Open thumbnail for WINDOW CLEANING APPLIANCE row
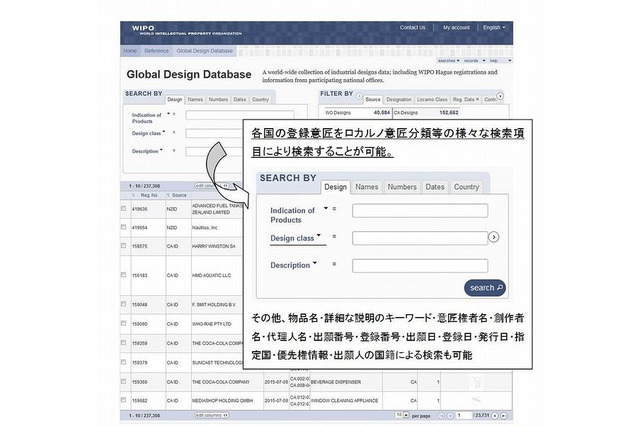This screenshot has height=426, width=640. 476,400
